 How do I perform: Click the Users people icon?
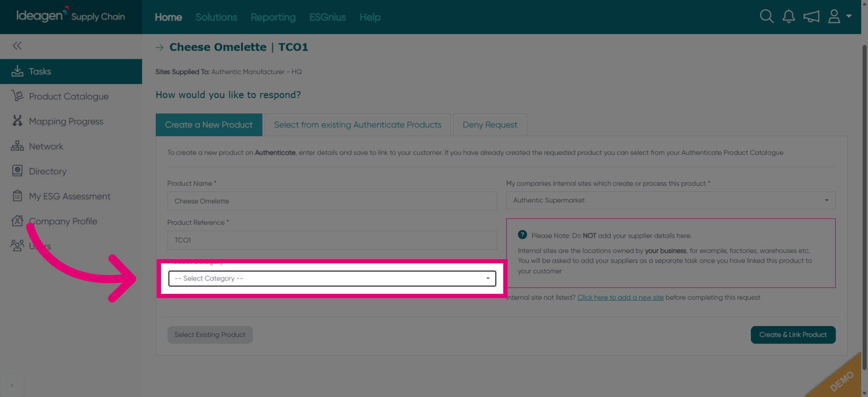point(17,246)
